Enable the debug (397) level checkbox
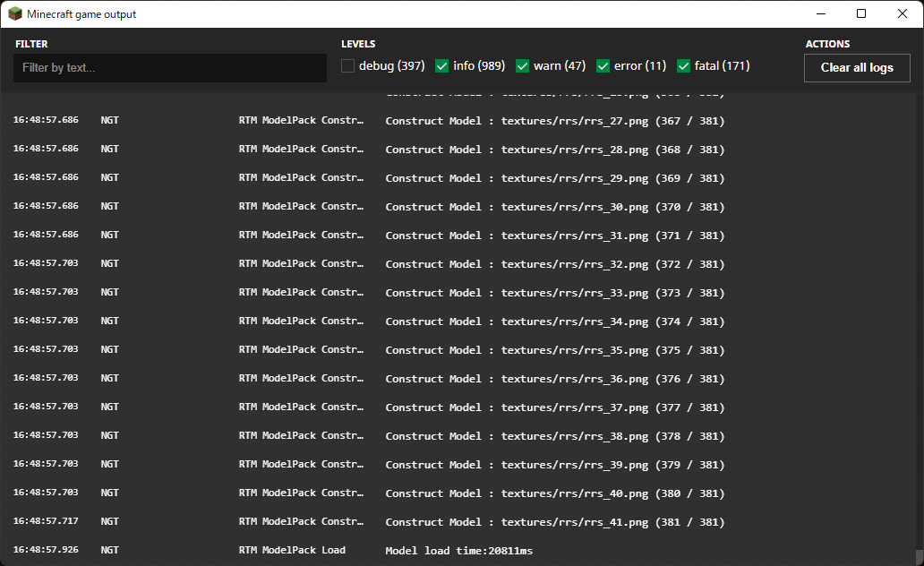This screenshot has width=924, height=566. tap(347, 66)
